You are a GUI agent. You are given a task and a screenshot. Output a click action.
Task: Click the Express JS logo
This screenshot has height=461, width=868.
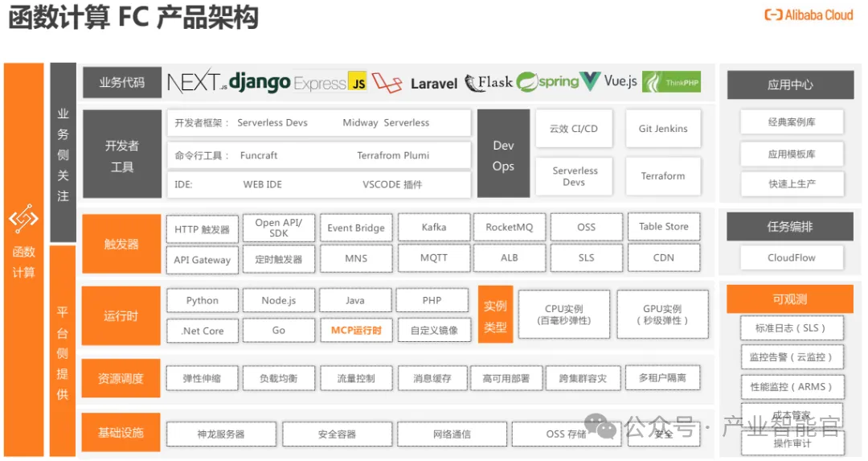tap(330, 83)
